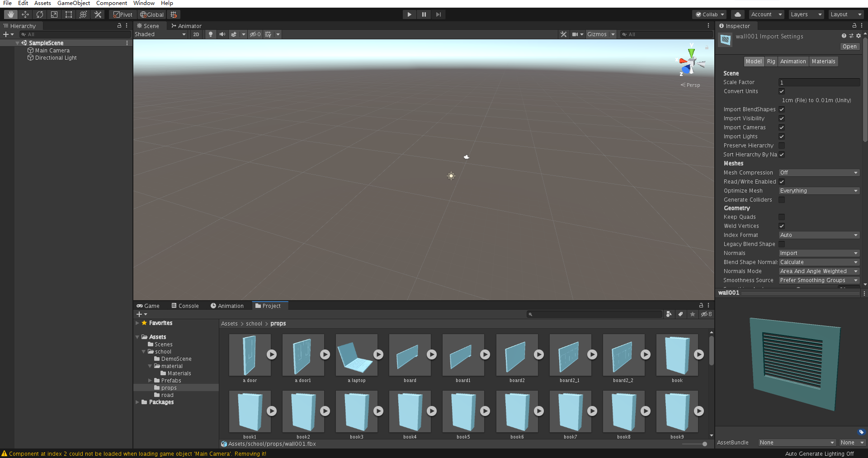Open scene component tools icon
The height and width of the screenshot is (458, 868).
coord(563,34)
